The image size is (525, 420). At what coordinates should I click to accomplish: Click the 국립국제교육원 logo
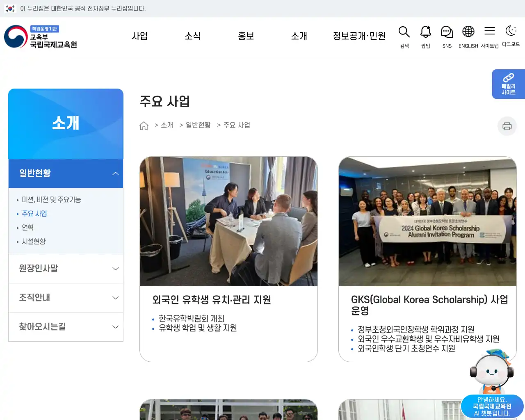coord(41,37)
